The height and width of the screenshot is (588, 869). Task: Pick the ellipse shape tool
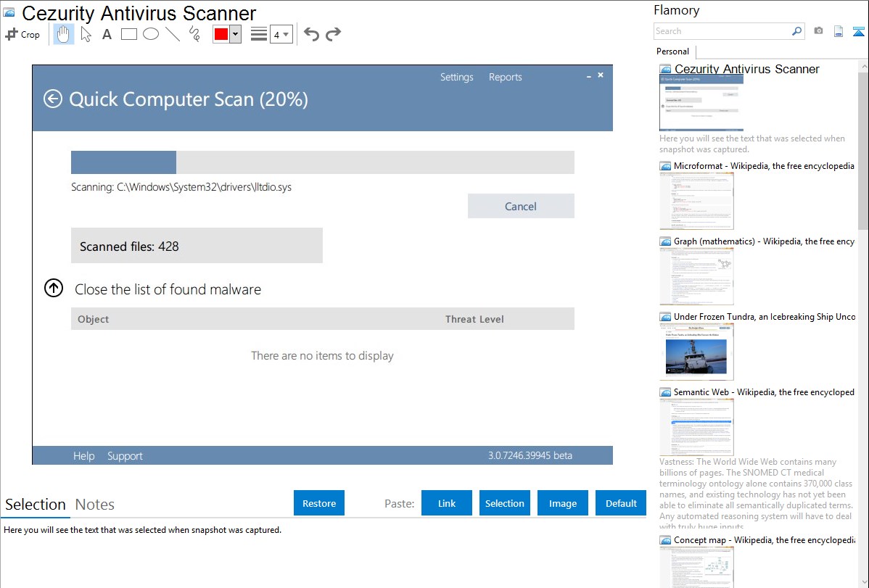pyautogui.click(x=151, y=34)
